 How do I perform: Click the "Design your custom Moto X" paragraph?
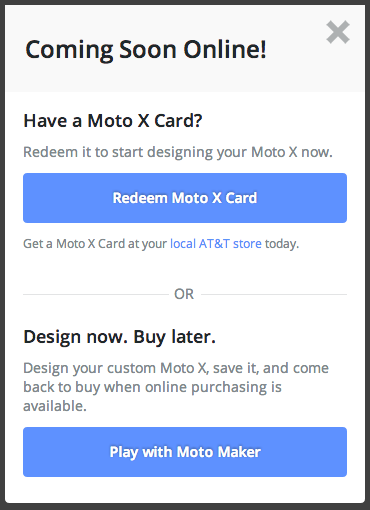(x=176, y=387)
